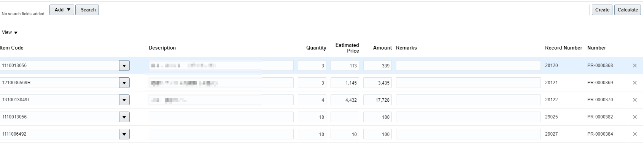The width and height of the screenshot is (644, 155).
Task: Select number PR-0000368
Action: [x=600, y=66]
